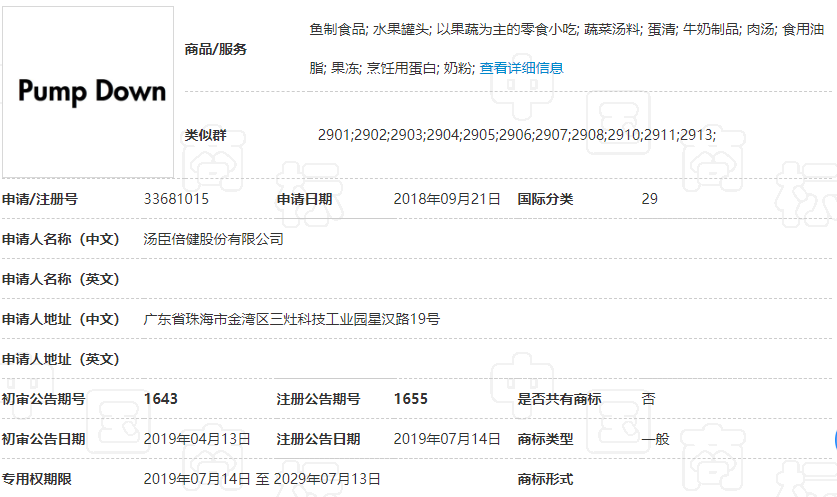837x497 pixels.
Task: Click the 专用权期限 label
Action: click(37, 479)
